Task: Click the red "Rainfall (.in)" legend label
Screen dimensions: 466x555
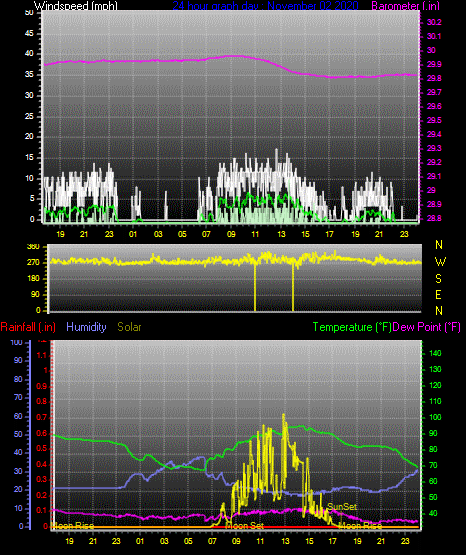Action: tap(28, 327)
